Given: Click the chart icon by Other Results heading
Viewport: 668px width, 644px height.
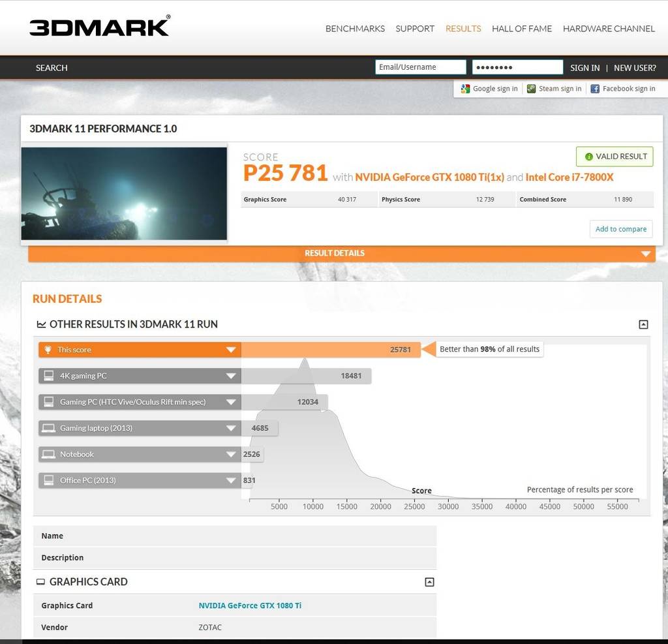Looking at the screenshot, I should click(x=41, y=324).
